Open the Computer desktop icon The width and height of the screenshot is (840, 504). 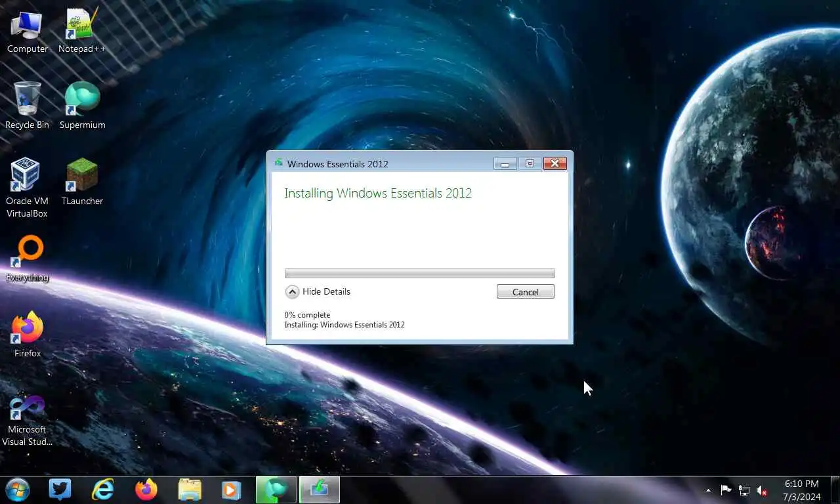coord(27,31)
